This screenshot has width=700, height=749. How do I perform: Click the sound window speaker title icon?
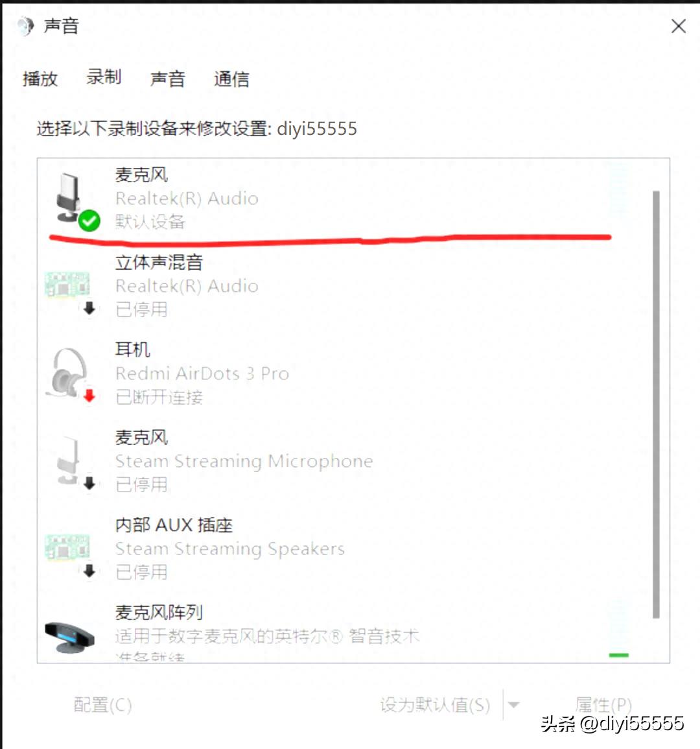(26, 26)
